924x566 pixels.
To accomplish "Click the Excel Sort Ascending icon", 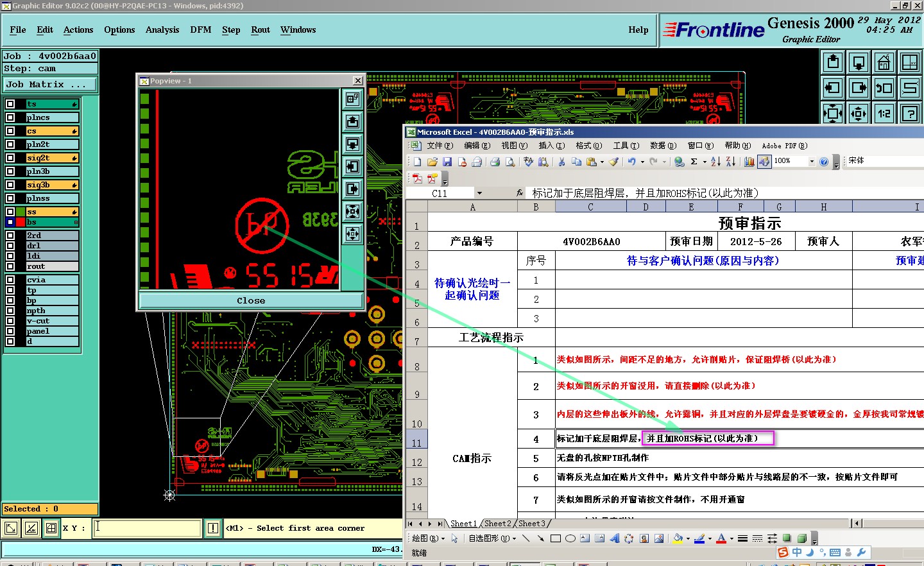I will tap(716, 162).
